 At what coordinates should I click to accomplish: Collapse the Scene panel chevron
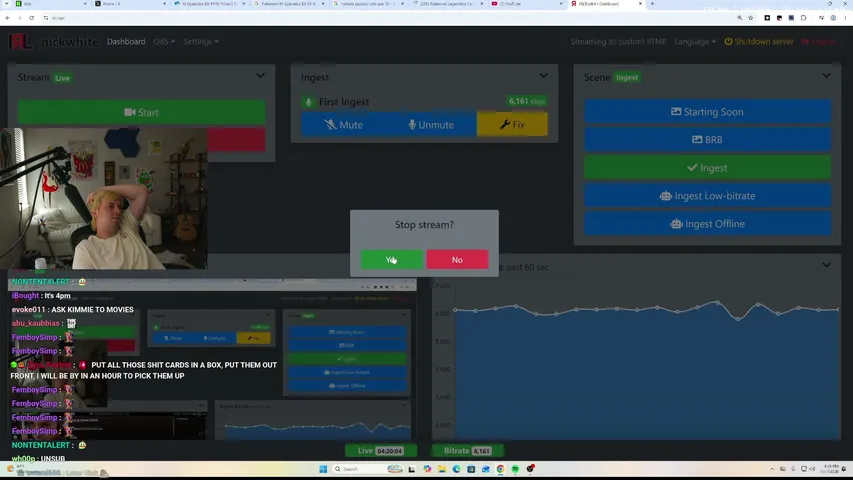826,76
